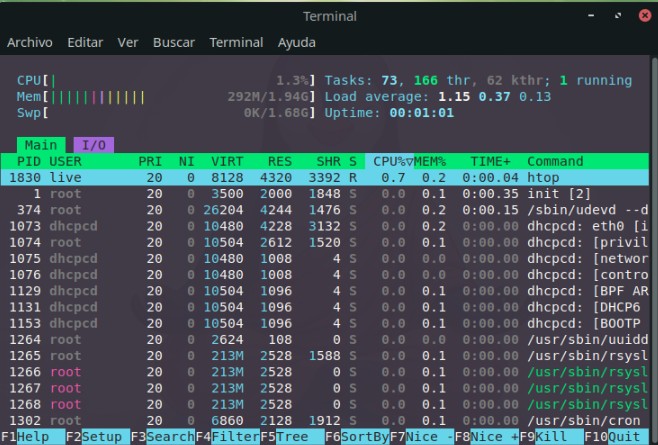Select the /sbin/udevd process PID 374

pos(325,210)
